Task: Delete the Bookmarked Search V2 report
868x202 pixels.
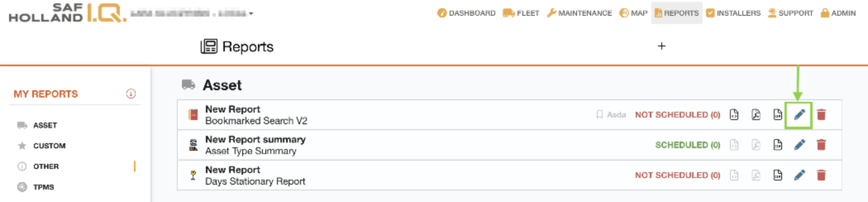Action: (821, 115)
